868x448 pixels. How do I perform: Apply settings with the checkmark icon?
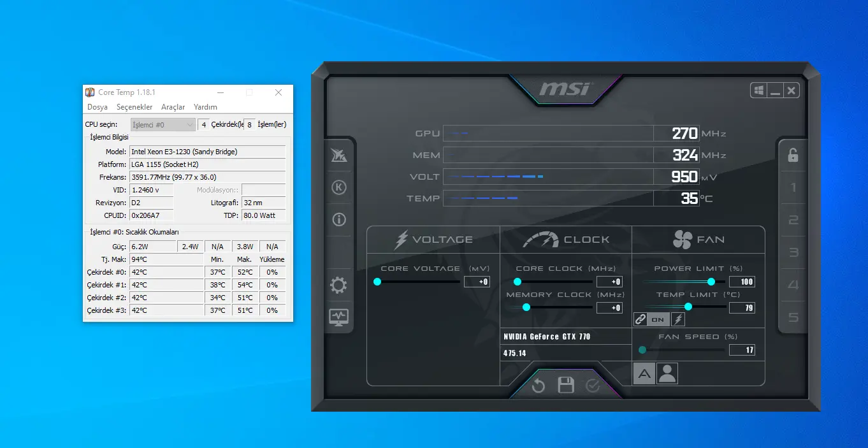point(593,386)
